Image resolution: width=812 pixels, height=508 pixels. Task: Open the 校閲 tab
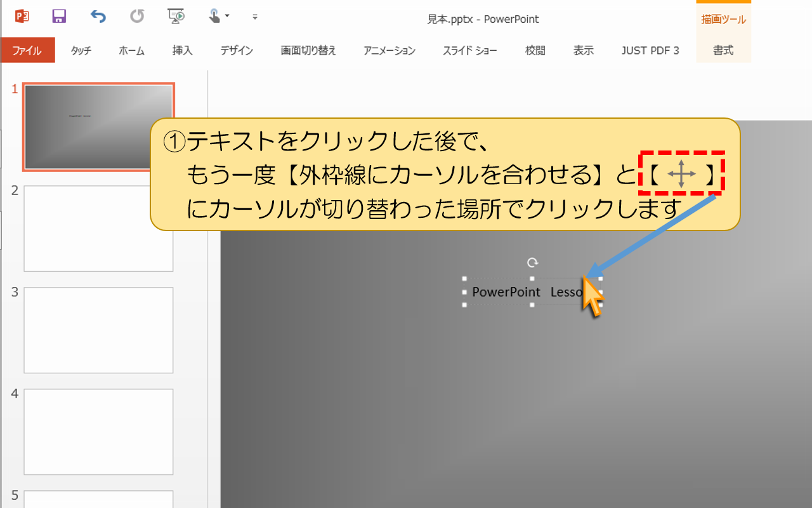point(535,51)
